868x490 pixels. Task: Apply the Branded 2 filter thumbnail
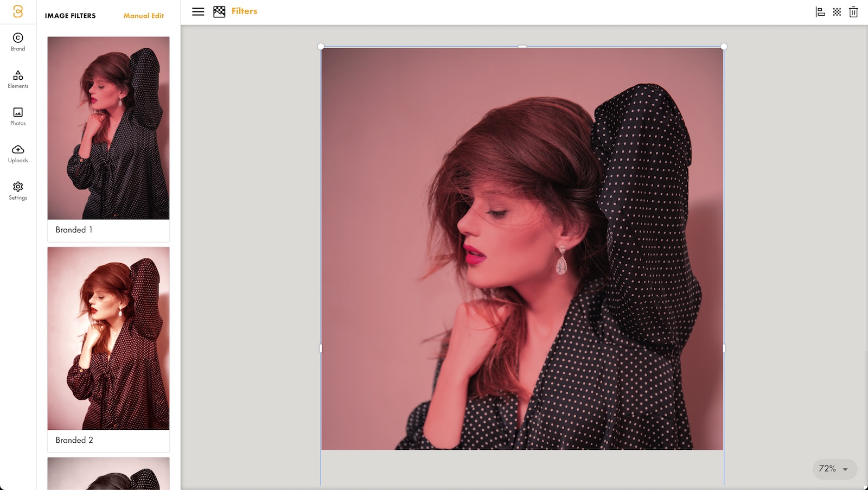point(108,338)
